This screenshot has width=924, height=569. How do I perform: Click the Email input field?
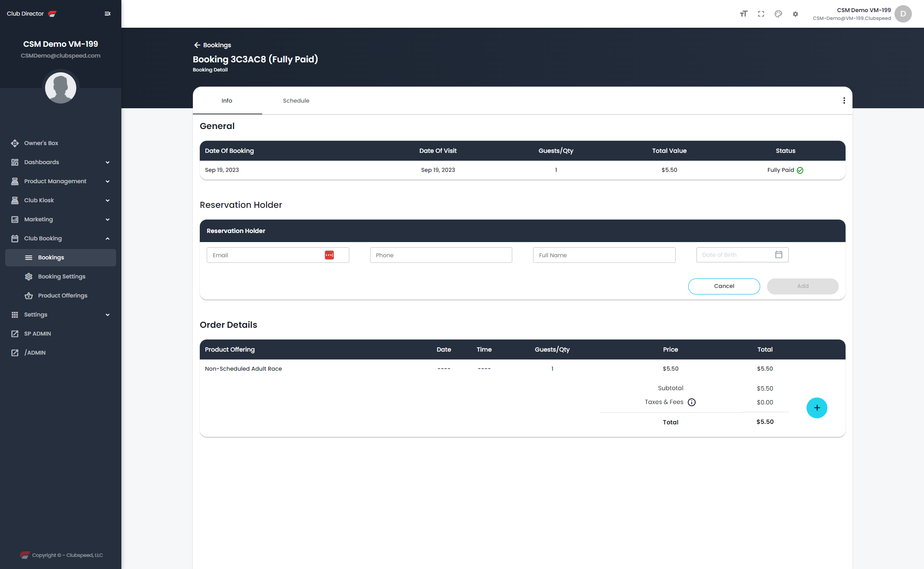(x=278, y=255)
